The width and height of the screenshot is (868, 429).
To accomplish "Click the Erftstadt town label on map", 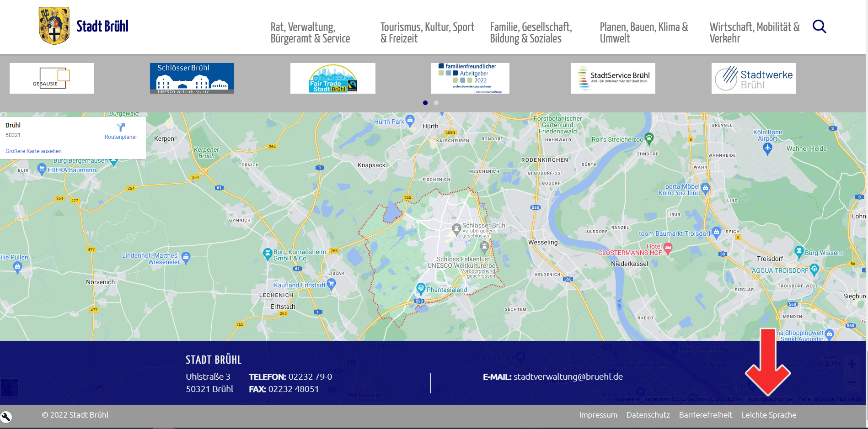I will (283, 307).
